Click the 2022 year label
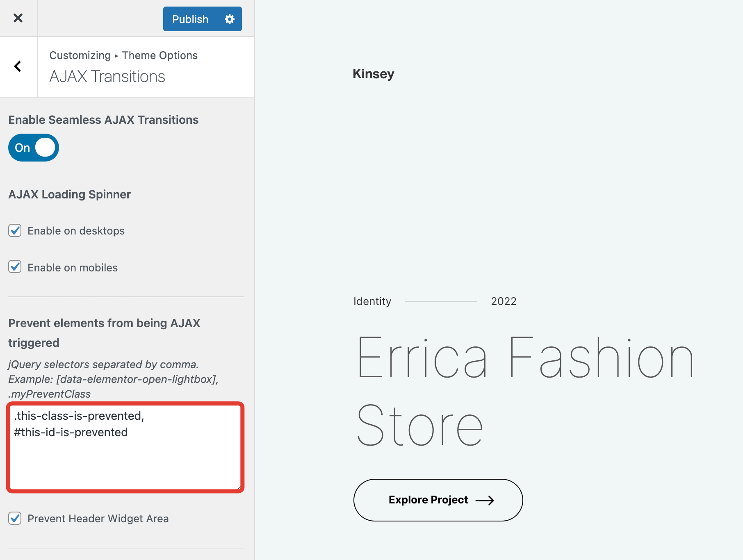 coord(504,301)
